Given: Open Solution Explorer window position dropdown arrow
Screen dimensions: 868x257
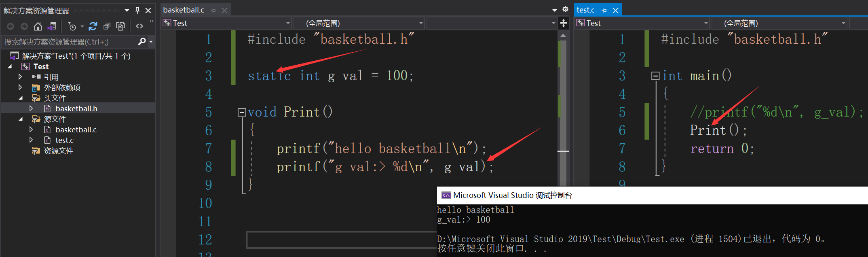Looking at the screenshot, I should tap(127, 11).
